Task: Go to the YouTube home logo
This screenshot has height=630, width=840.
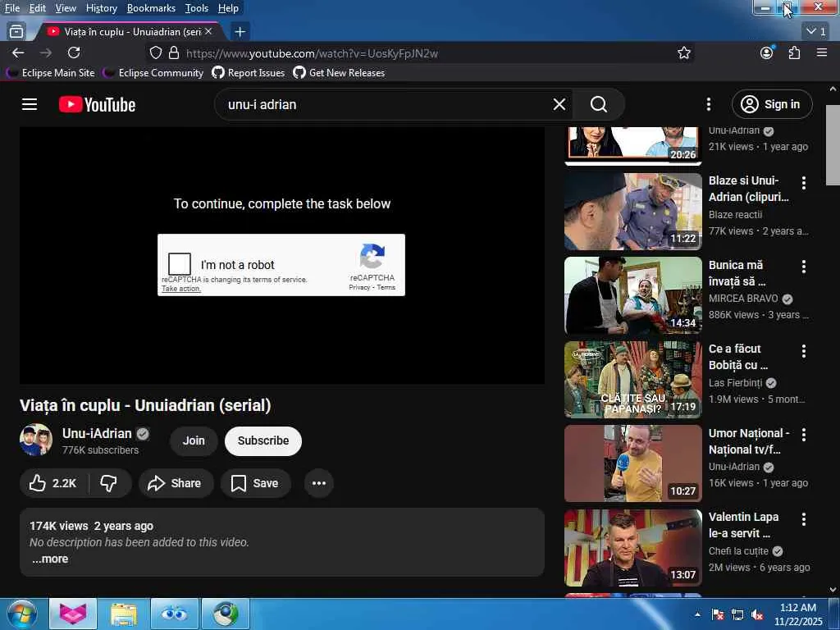Action: tap(97, 104)
